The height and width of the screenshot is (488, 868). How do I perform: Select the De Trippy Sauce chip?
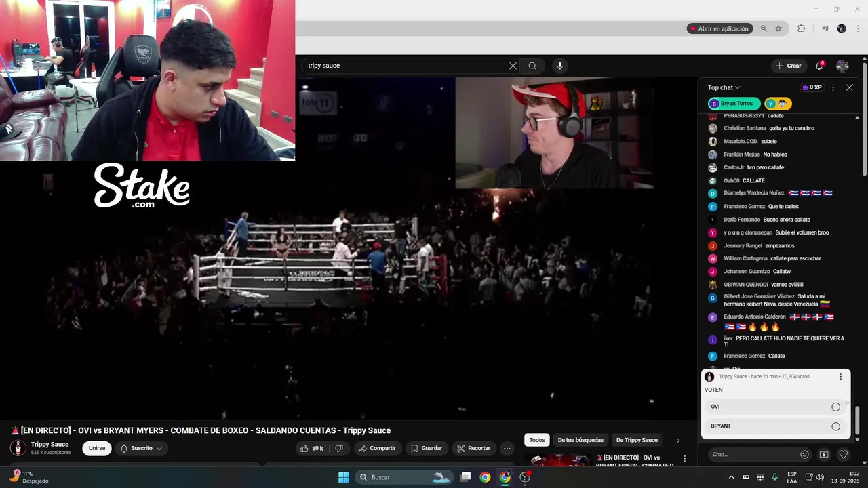(x=637, y=440)
